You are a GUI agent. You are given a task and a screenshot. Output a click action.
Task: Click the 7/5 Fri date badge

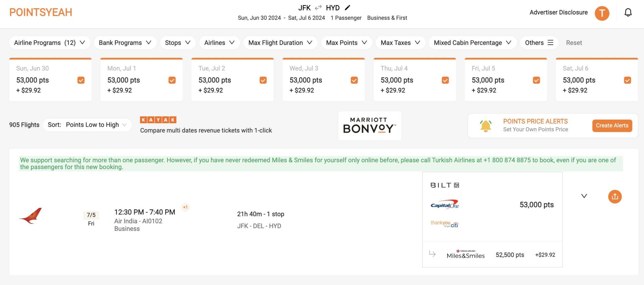(x=91, y=219)
